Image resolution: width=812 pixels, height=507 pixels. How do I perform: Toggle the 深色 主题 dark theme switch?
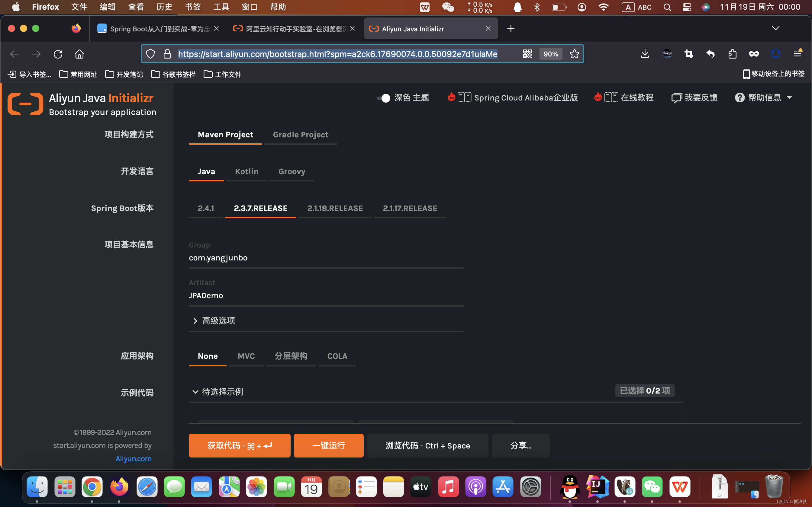point(384,98)
